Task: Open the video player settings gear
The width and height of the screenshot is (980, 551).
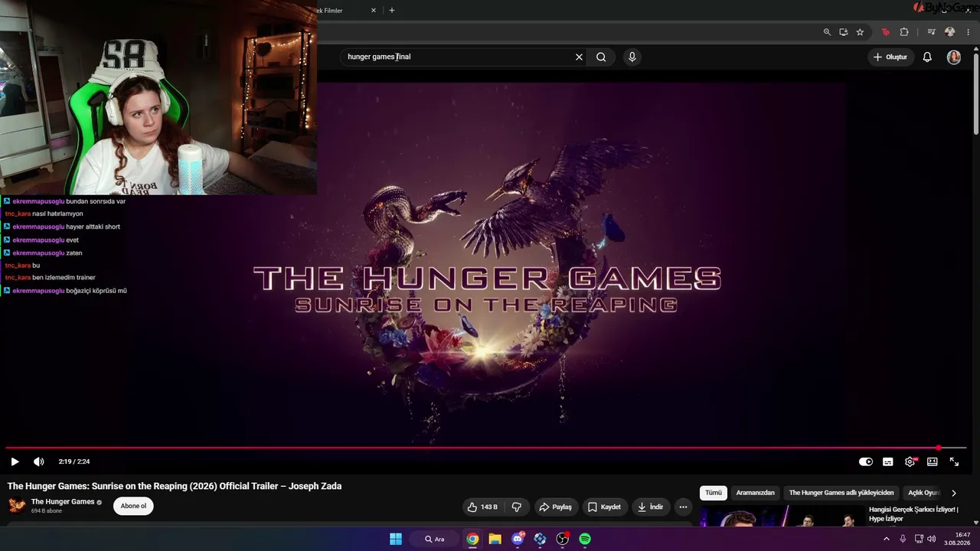Action: coord(910,461)
